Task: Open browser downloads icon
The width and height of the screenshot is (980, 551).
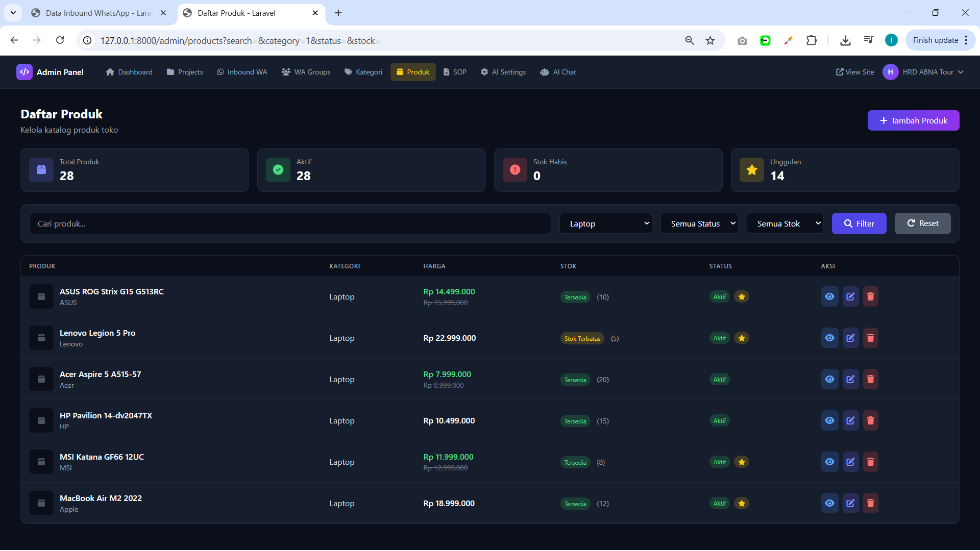Action: [845, 40]
